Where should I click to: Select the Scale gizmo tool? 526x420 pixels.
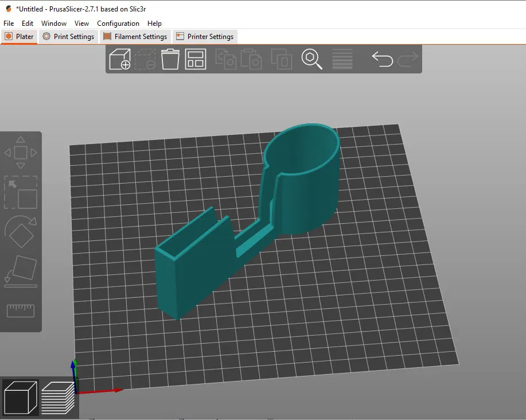click(21, 192)
